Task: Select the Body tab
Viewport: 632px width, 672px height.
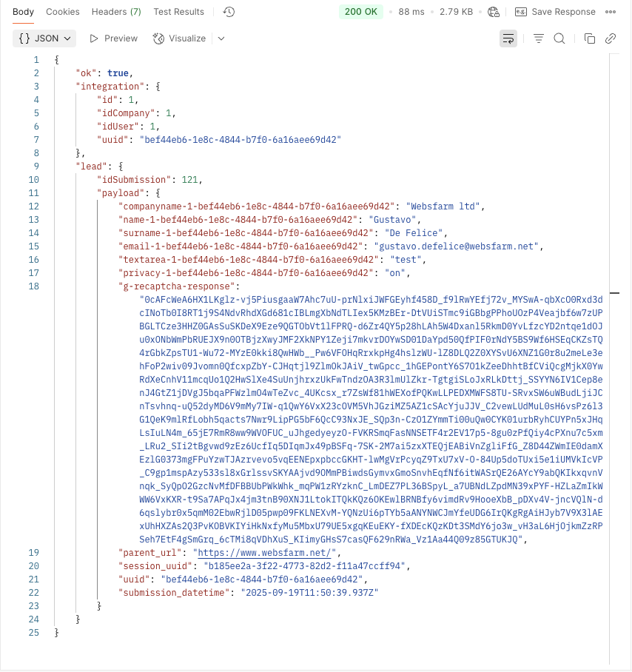Action: pyautogui.click(x=23, y=12)
